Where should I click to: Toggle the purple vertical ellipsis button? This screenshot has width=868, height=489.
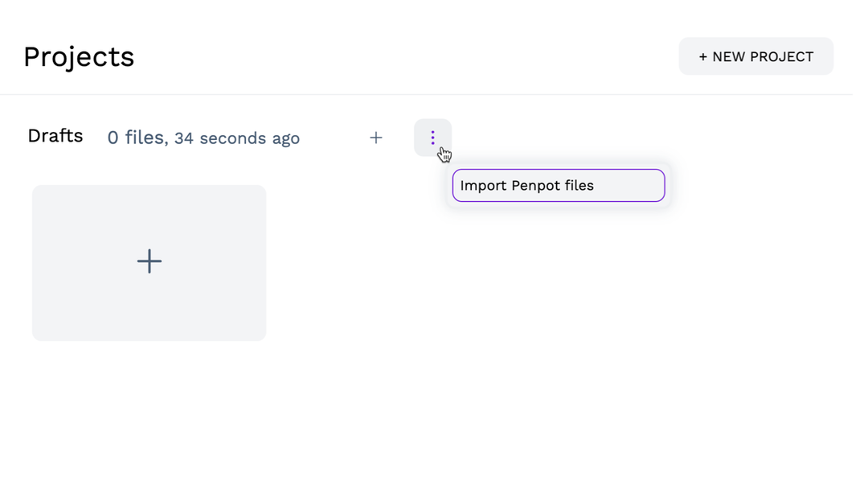(432, 138)
